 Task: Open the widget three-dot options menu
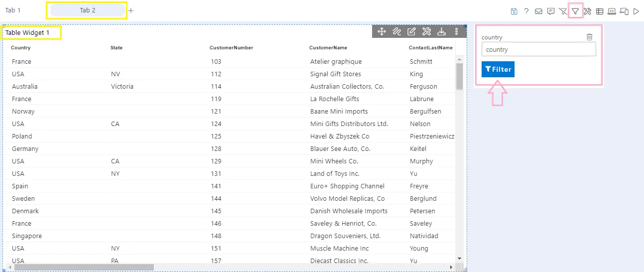click(457, 31)
